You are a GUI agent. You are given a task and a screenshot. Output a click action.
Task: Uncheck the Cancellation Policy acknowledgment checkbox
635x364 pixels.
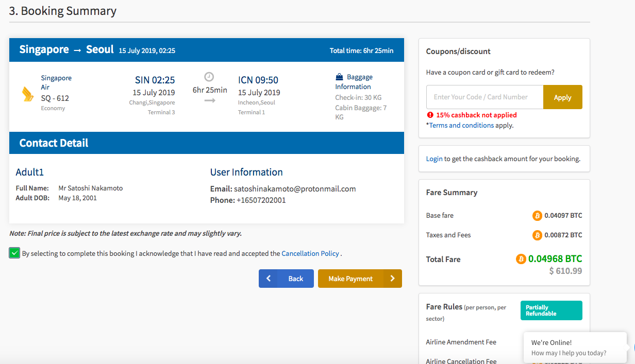point(14,253)
